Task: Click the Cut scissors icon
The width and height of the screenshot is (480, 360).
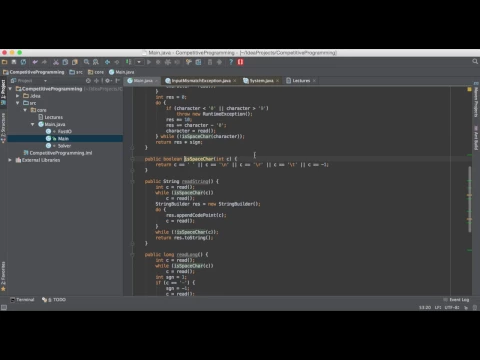Action: coord(56,62)
